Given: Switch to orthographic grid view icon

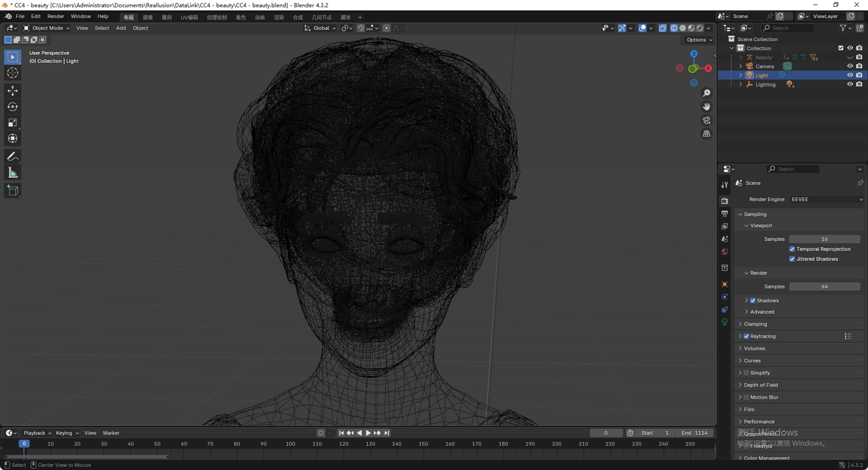Looking at the screenshot, I should coord(707,134).
